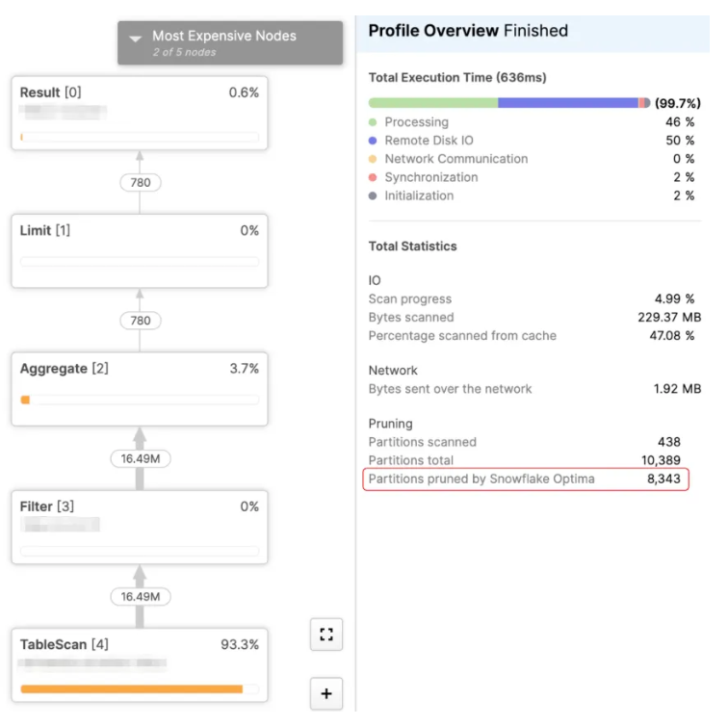The width and height of the screenshot is (728, 726).
Task: Select the Result [0] node
Action: (139, 114)
